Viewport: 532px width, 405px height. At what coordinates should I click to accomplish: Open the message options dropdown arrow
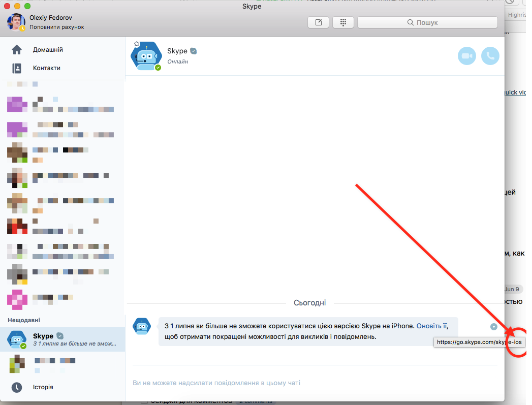click(494, 327)
